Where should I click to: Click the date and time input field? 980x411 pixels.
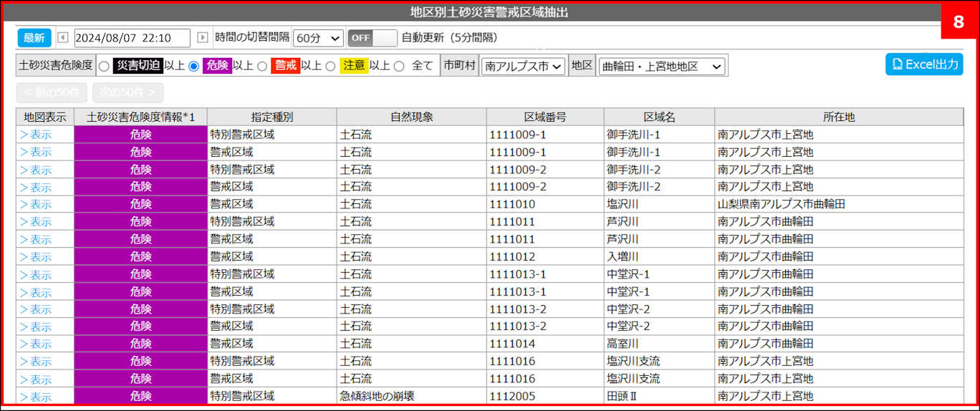[132, 38]
